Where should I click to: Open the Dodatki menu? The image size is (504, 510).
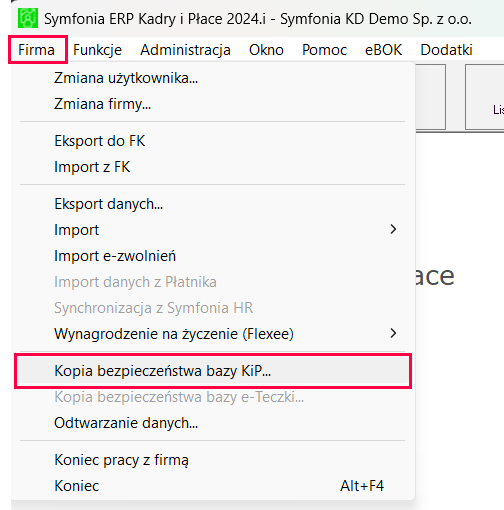pyautogui.click(x=446, y=50)
